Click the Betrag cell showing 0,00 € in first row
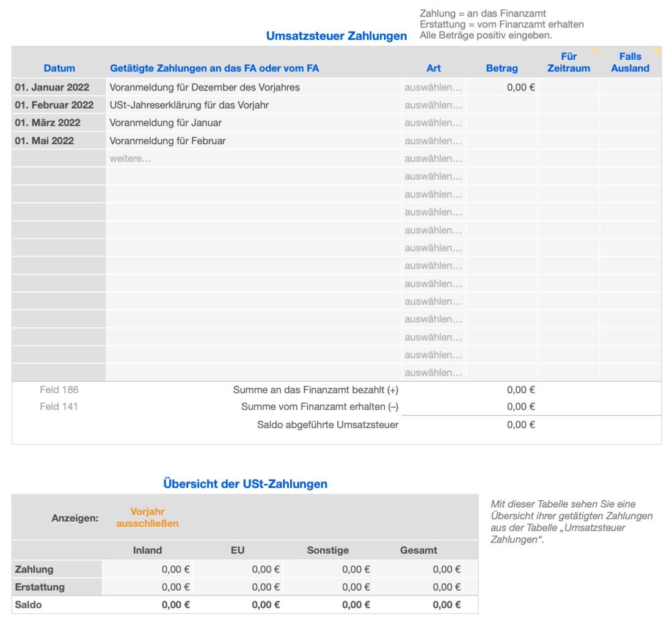This screenshot has width=672, height=634. pyautogui.click(x=502, y=87)
